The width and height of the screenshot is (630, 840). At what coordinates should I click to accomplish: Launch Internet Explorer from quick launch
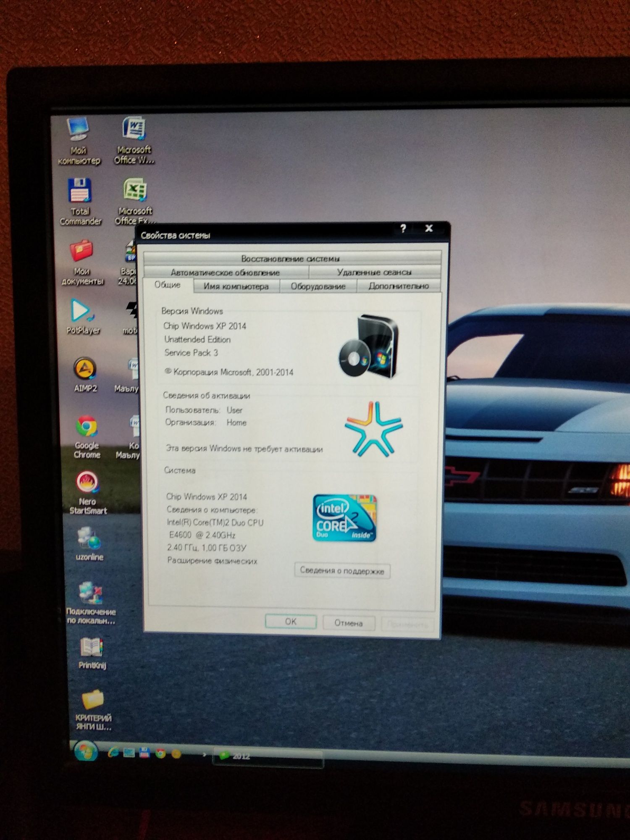coord(113,753)
